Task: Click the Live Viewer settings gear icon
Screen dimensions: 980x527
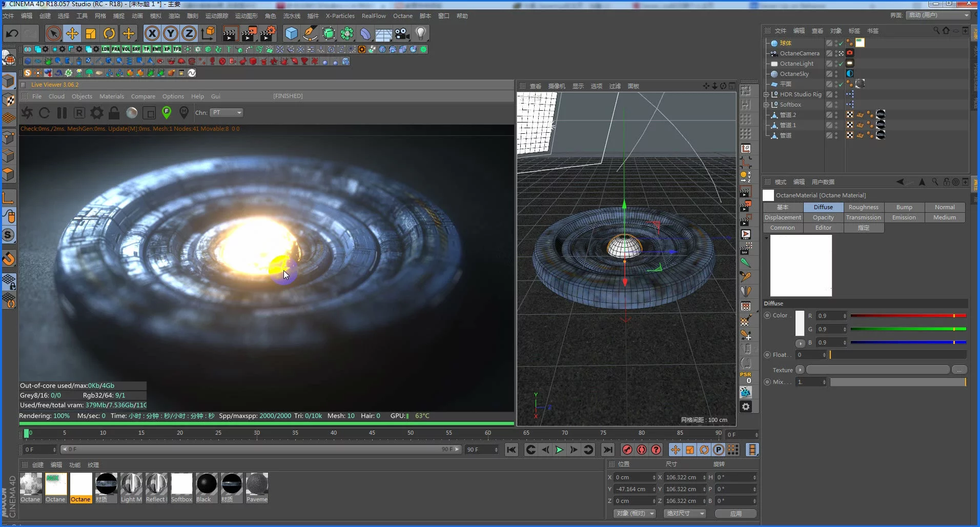Action: click(x=96, y=113)
